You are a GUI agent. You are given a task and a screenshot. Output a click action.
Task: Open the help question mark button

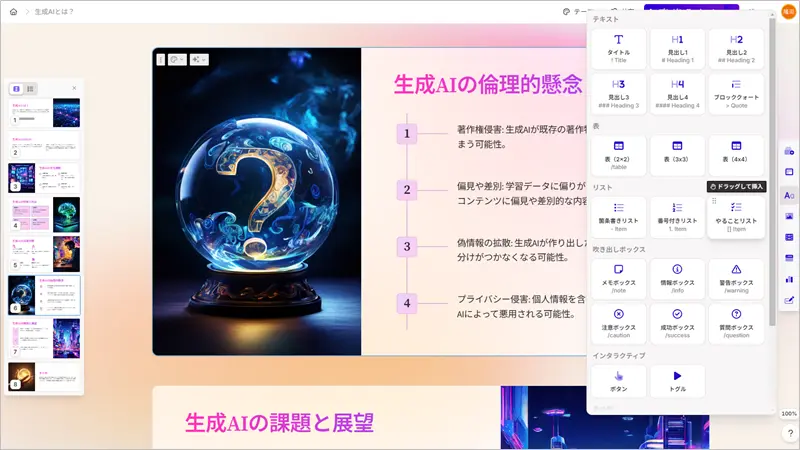point(789,433)
